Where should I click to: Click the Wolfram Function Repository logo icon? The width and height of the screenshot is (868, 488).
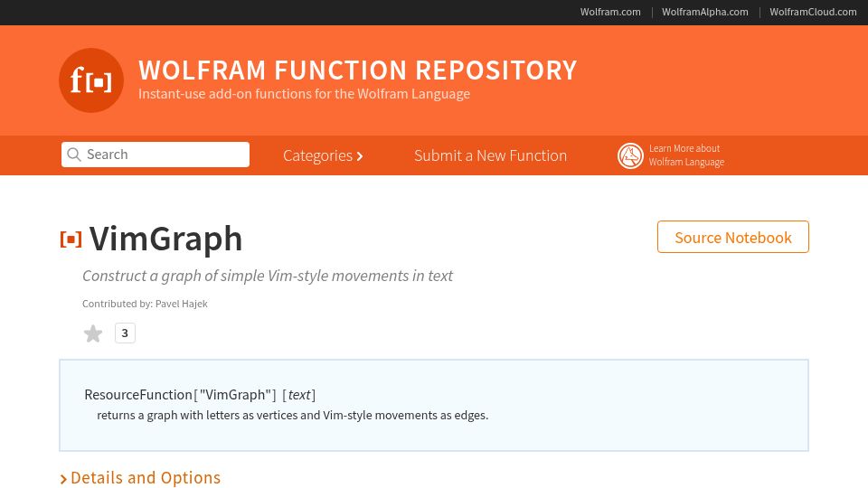click(91, 80)
